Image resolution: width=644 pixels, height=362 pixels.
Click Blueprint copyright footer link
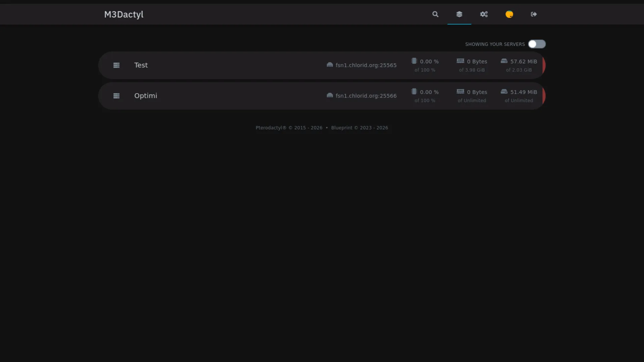pos(360,128)
